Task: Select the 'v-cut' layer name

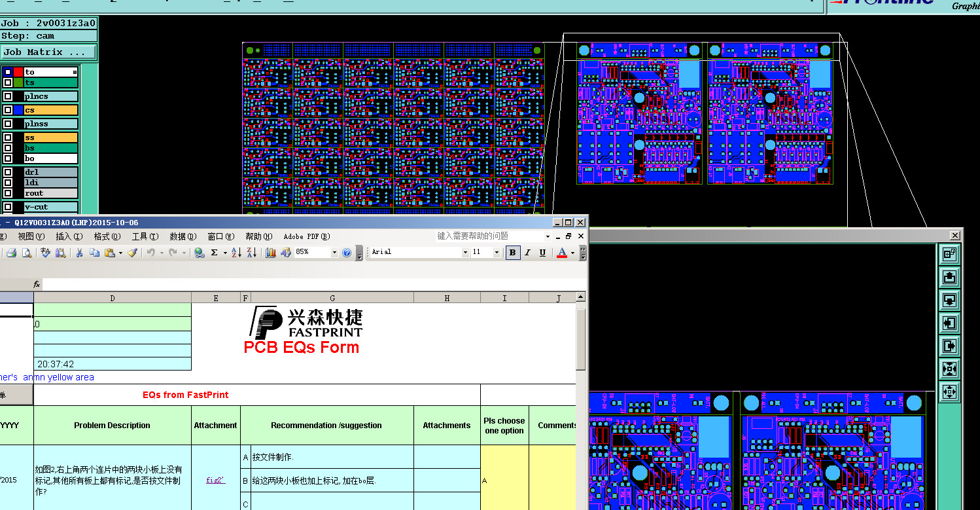Action: tap(51, 207)
